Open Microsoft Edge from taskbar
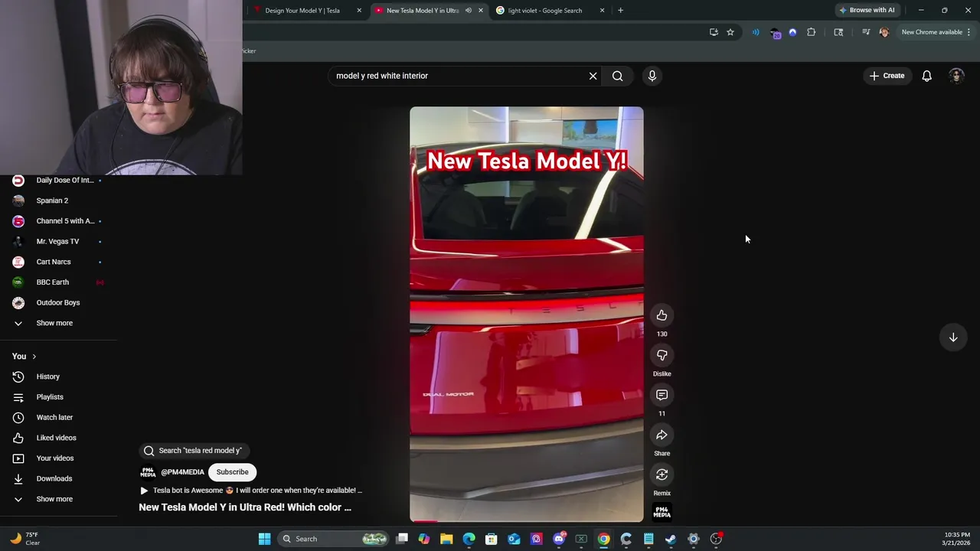This screenshot has width=980, height=551. click(x=469, y=539)
